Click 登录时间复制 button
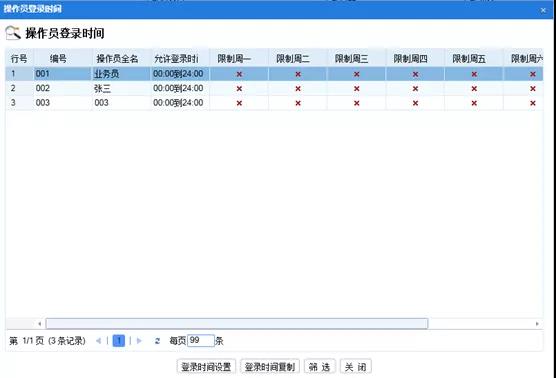 (270, 367)
